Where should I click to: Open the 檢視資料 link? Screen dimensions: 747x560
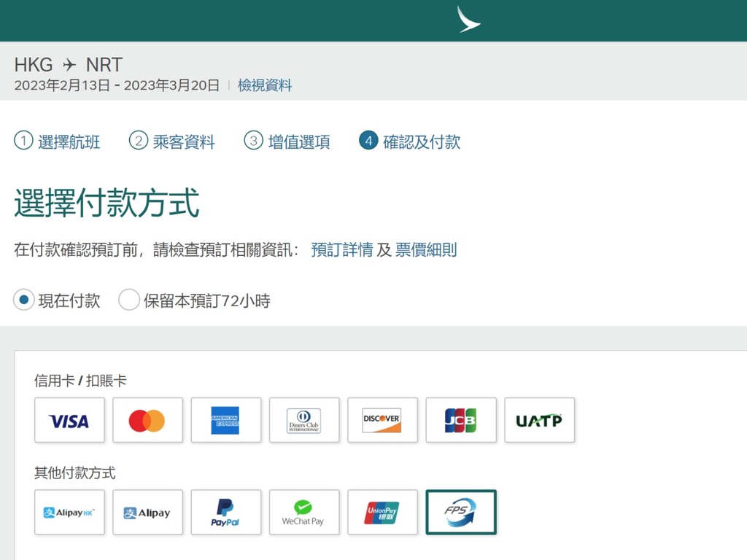(x=265, y=85)
